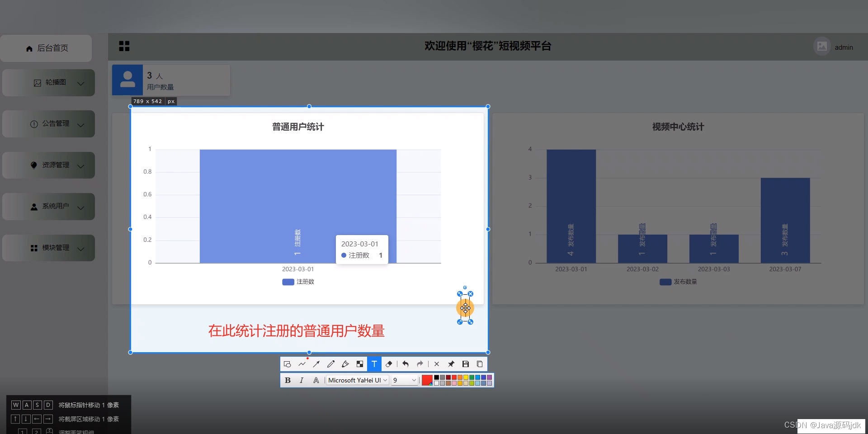Select the marker highlighter tool
This screenshot has height=434, width=868.
345,364
